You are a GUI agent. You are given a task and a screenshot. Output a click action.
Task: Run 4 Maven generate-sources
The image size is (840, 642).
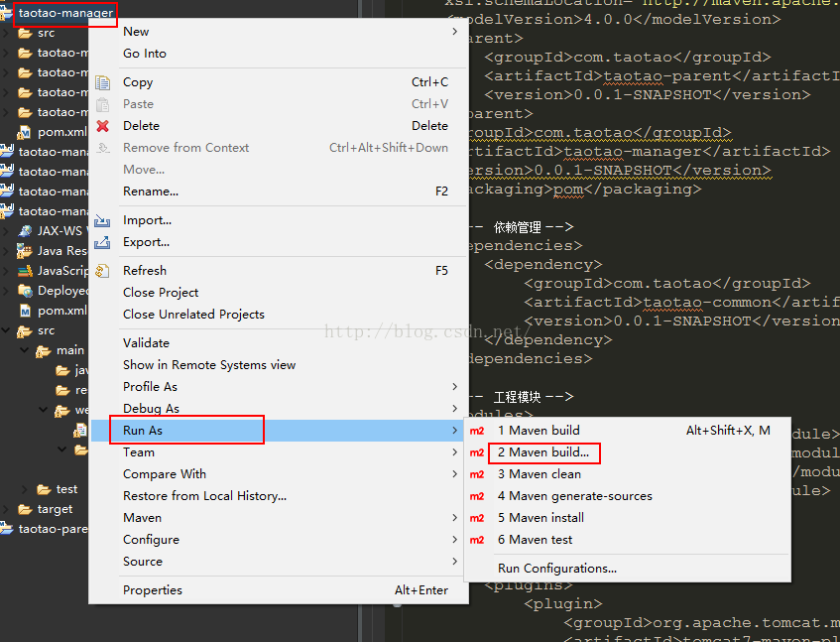pyautogui.click(x=628, y=497)
